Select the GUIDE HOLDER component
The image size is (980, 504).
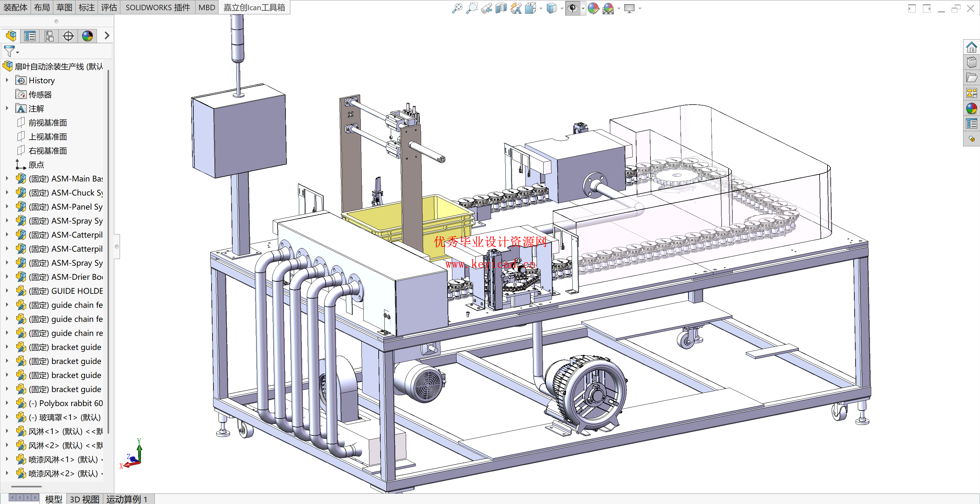pos(59,291)
